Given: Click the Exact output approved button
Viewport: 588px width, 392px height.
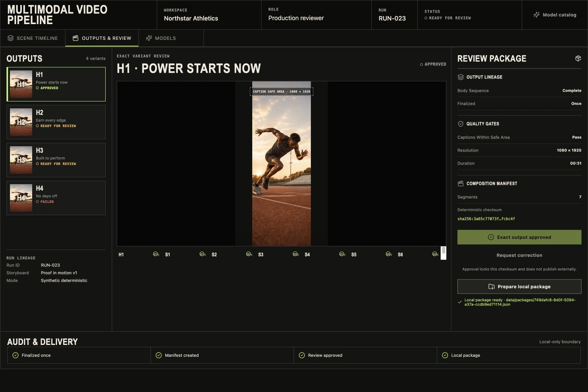Looking at the screenshot, I should point(519,237).
